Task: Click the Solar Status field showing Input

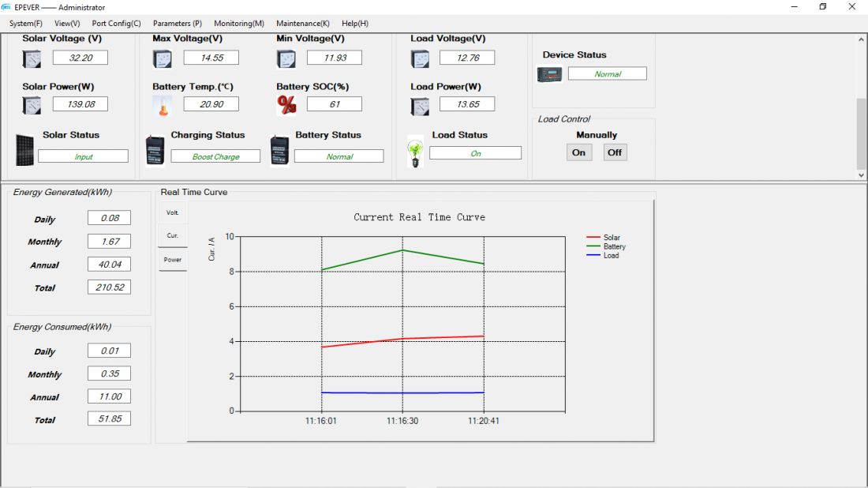Action: 83,156
